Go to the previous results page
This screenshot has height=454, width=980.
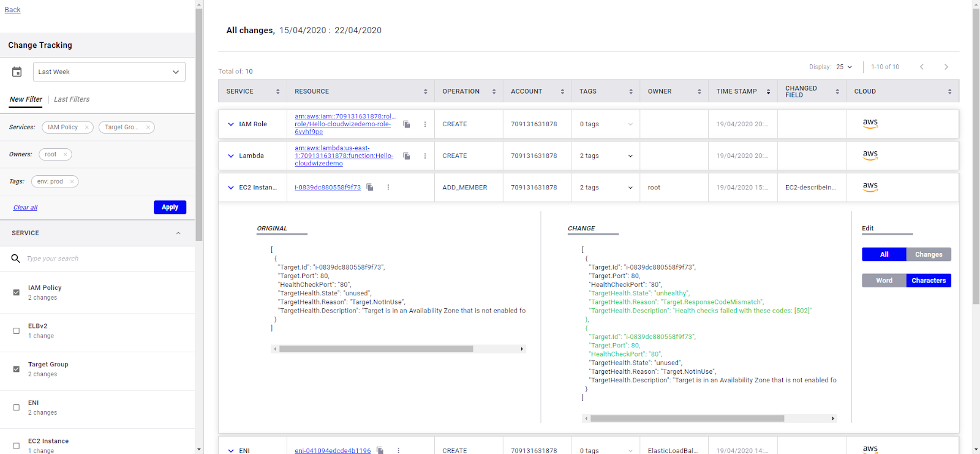click(922, 67)
